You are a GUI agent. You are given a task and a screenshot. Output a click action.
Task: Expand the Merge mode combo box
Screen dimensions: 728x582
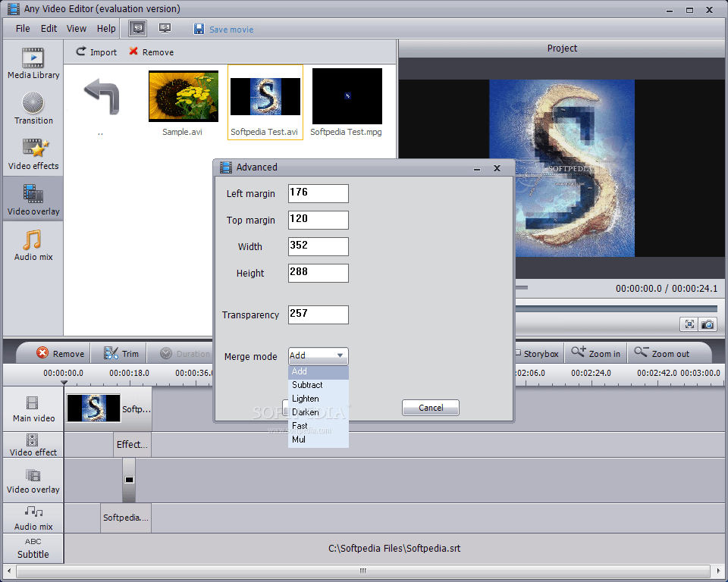click(x=318, y=355)
